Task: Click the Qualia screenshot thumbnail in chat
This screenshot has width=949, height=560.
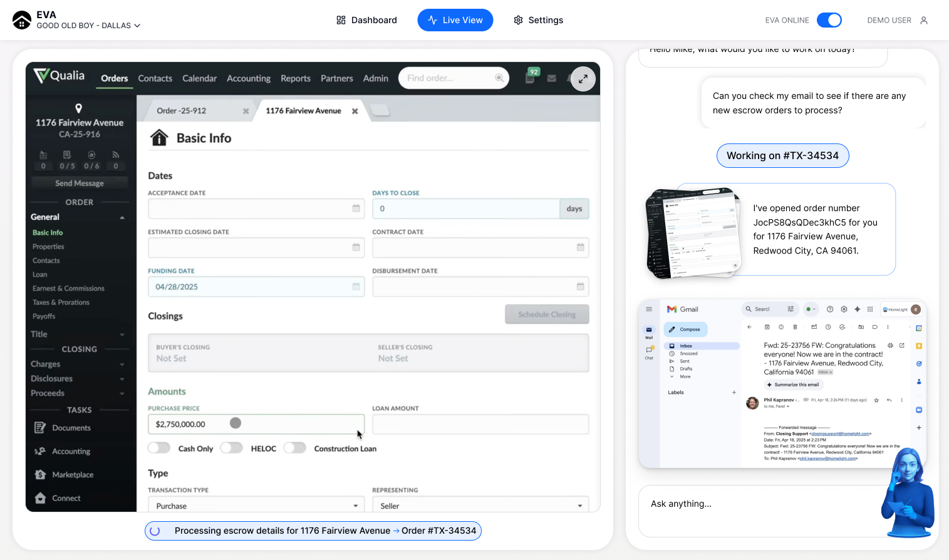Action: [x=693, y=233]
